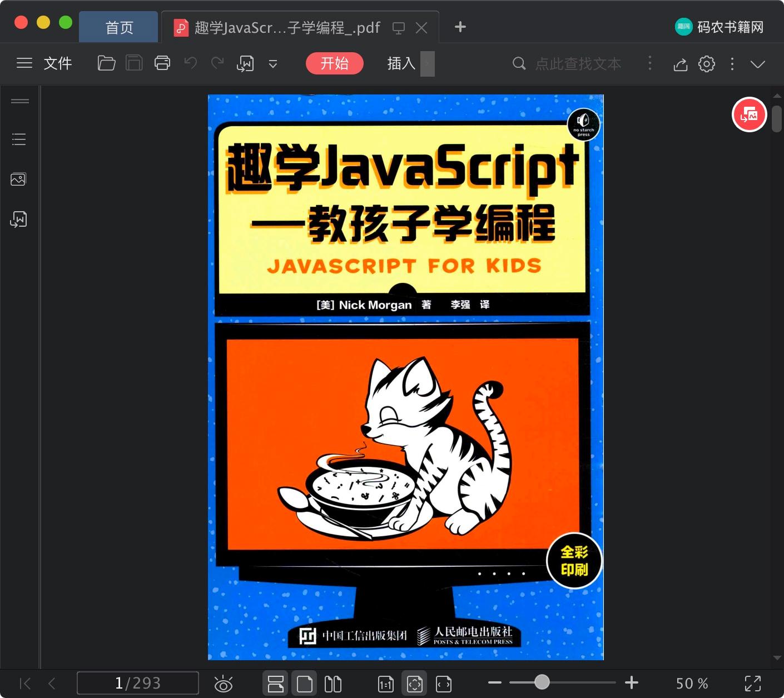Click the magnifier search icon
This screenshot has width=784, height=698.
[x=519, y=63]
